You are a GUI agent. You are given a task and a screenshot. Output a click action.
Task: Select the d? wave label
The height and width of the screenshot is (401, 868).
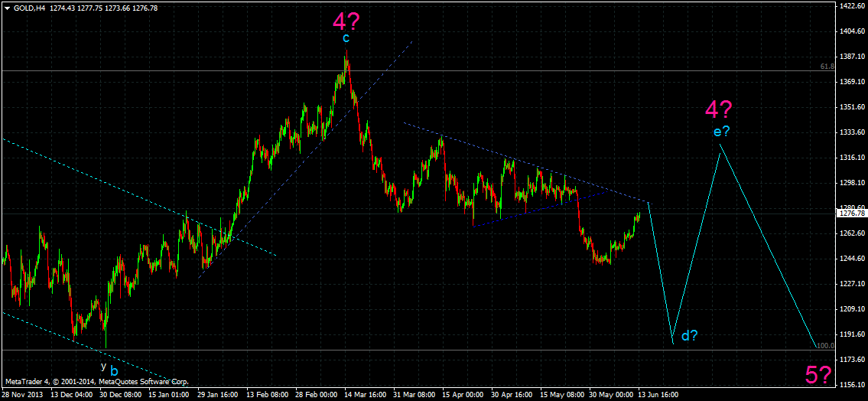(688, 335)
